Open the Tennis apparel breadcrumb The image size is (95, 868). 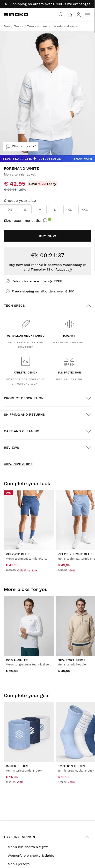tap(37, 26)
